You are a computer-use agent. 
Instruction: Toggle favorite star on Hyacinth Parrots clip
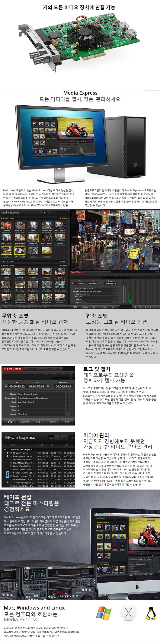(7, 453)
